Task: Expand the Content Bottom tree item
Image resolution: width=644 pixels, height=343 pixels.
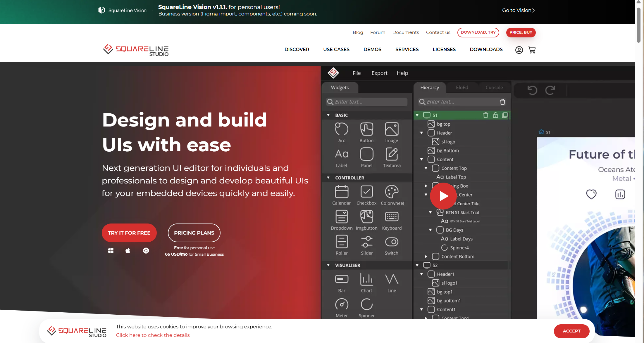Action: pyautogui.click(x=426, y=257)
